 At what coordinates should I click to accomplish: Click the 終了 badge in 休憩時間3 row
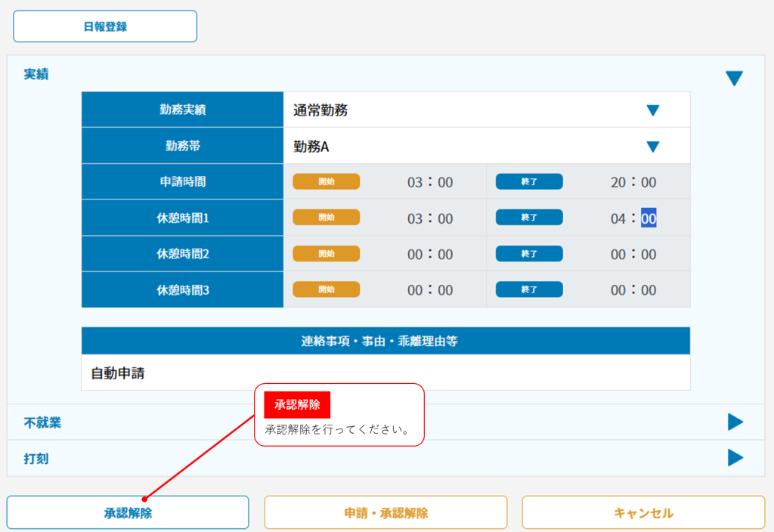(x=529, y=289)
